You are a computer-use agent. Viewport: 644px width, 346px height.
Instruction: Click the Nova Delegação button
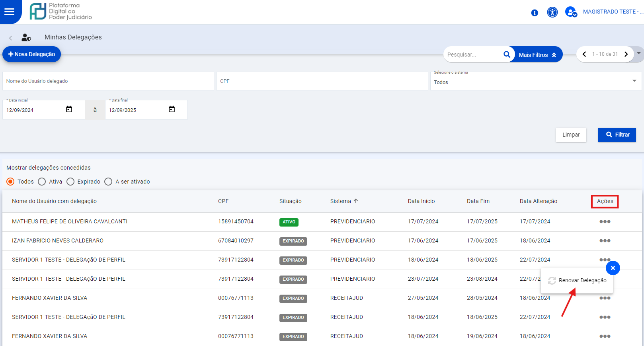[x=32, y=54]
